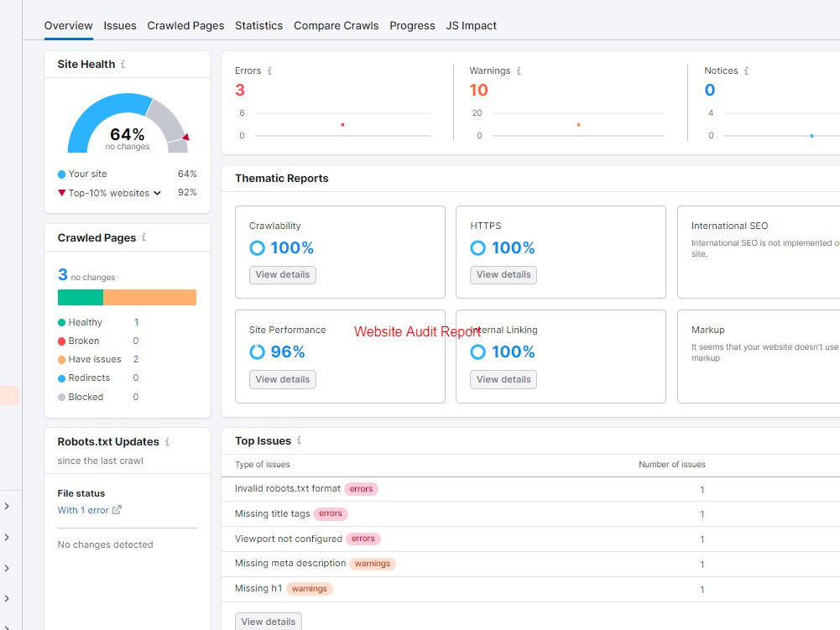This screenshot has width=840, height=630.
Task: Click the Have issues page count 2
Action: [x=136, y=359]
